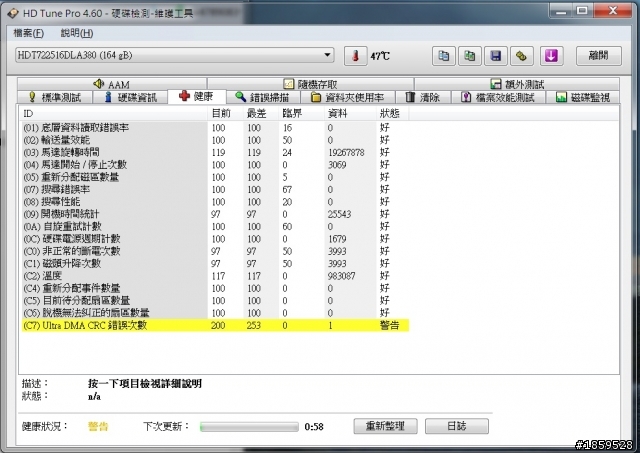The height and width of the screenshot is (453, 640).
Task: Switch to the 錯誤掃描 tab
Action: point(263,97)
